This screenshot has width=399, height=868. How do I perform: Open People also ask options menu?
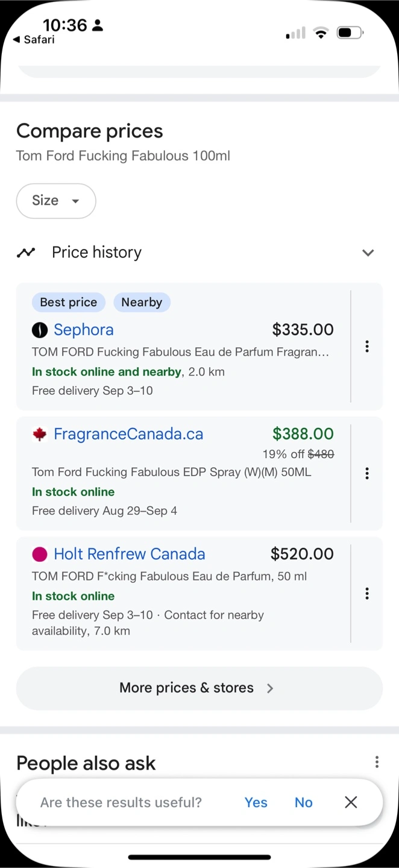point(377,762)
